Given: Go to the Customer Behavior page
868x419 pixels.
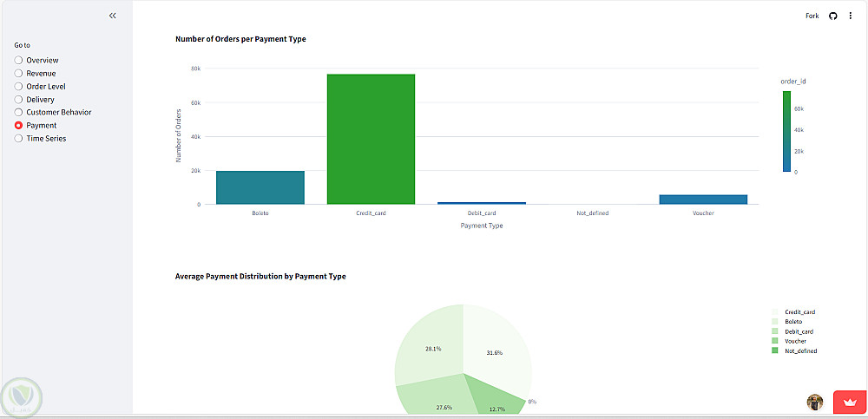Looking at the screenshot, I should 18,112.
